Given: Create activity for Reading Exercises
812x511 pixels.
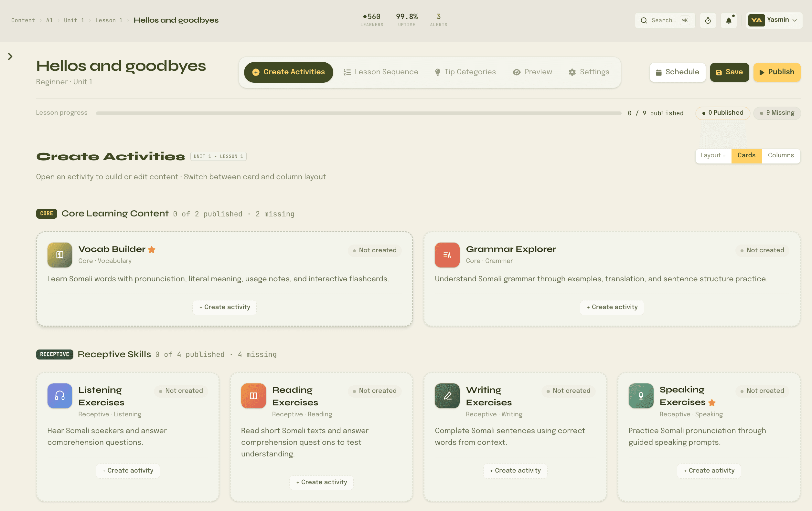Looking at the screenshot, I should (321, 482).
